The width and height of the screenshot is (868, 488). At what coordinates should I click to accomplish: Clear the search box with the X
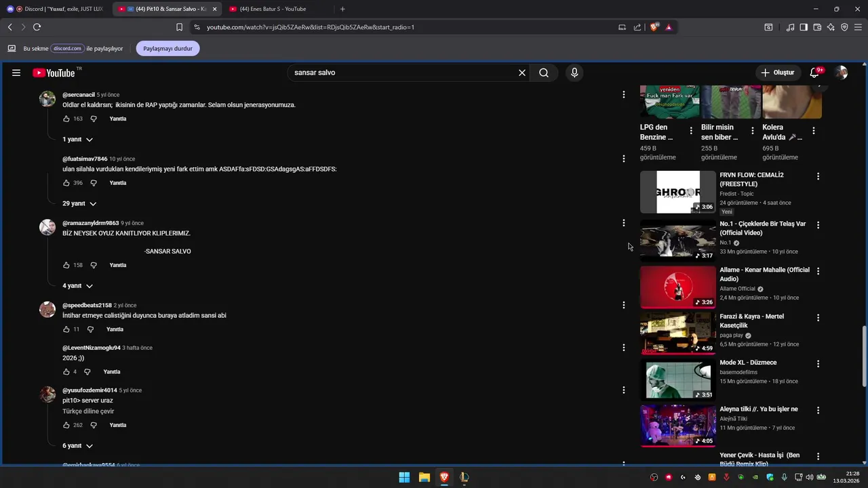[x=522, y=73]
